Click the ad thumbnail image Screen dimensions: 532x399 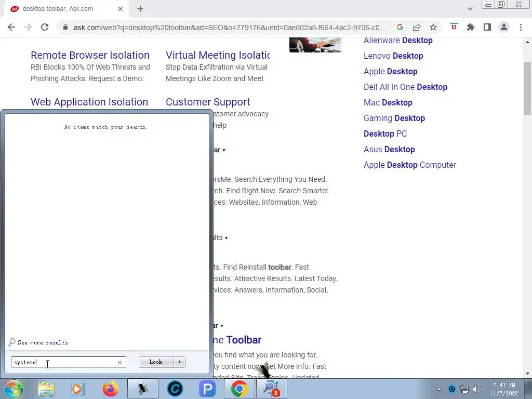pyautogui.click(x=315, y=45)
